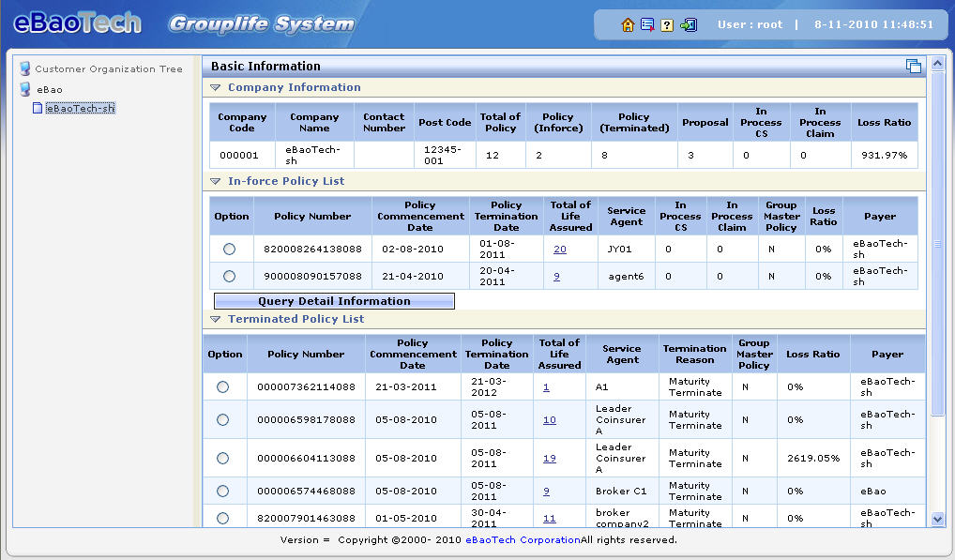This screenshot has height=560, width=955.
Task: Open life assured link 10
Action: tap(550, 420)
